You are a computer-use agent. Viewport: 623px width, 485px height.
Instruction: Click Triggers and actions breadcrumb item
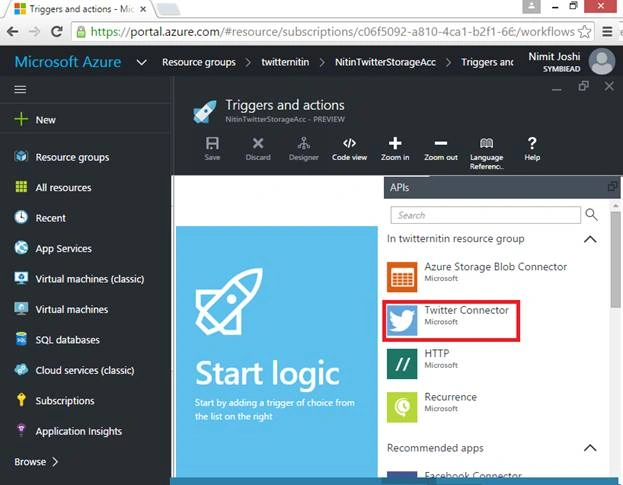(x=487, y=62)
